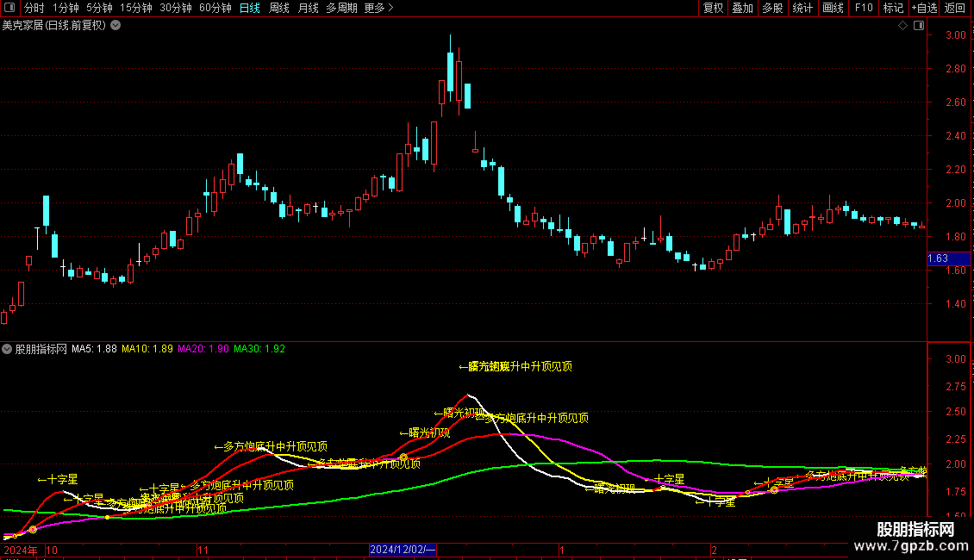Select the 5分钟 period tab
Screen dimensions: 974x560
[99, 8]
